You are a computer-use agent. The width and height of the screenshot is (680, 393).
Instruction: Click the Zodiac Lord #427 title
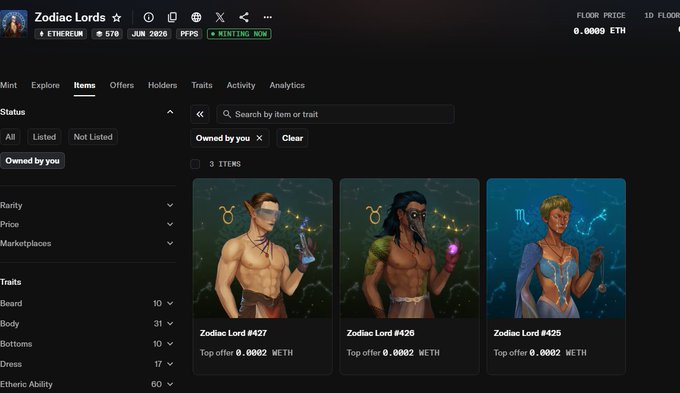[x=233, y=333]
